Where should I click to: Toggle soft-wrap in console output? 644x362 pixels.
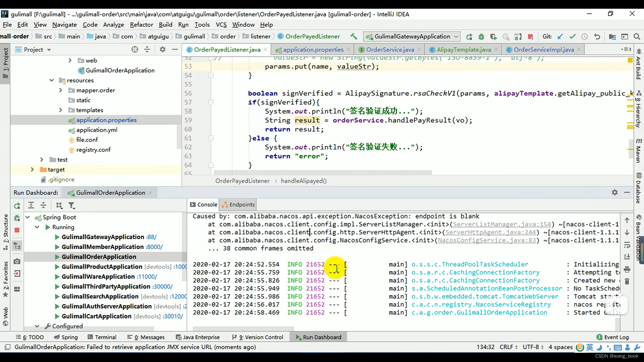627,245
